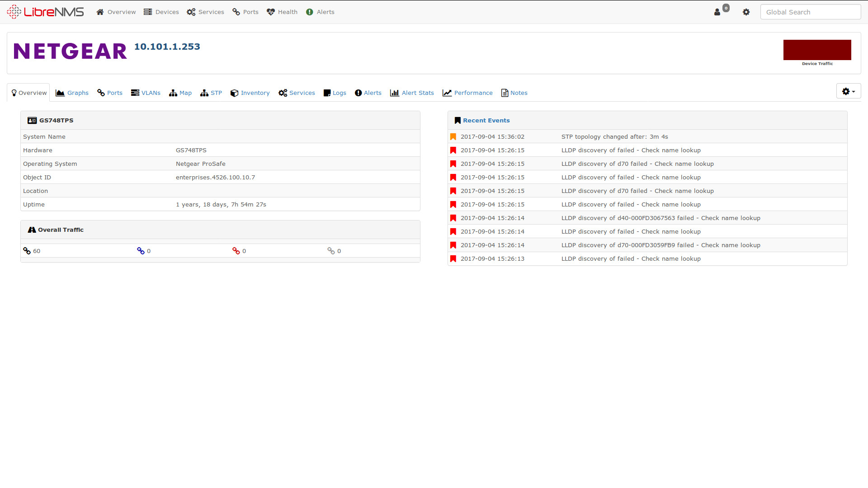The image size is (868, 488).
Task: Switch to the Performance tab
Action: coord(467,93)
